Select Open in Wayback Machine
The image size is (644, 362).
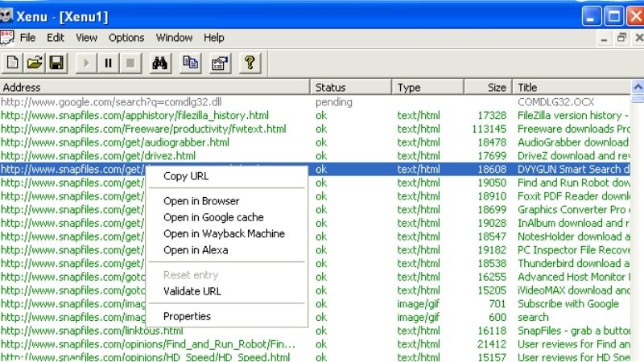pyautogui.click(x=224, y=234)
